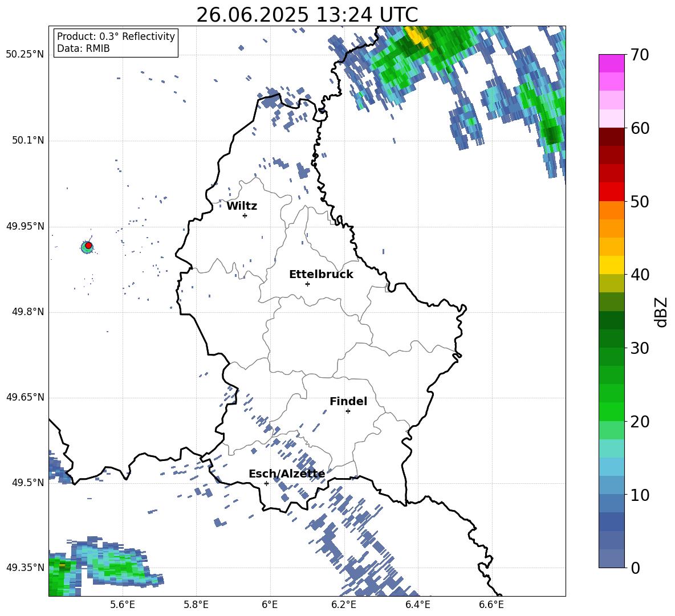Viewport: 675px width, 616px height.
Task: Click the dBZ colorbar label
Action: coord(660,312)
